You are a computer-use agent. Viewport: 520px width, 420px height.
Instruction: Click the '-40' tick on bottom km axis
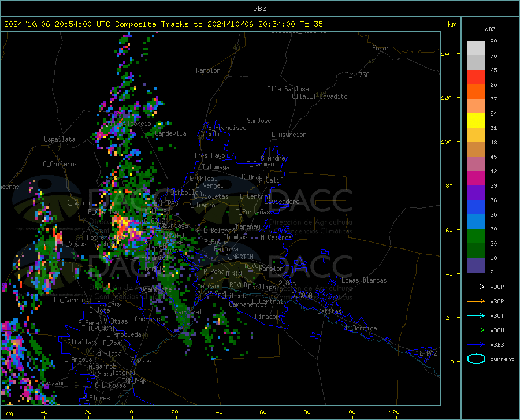(x=42, y=412)
